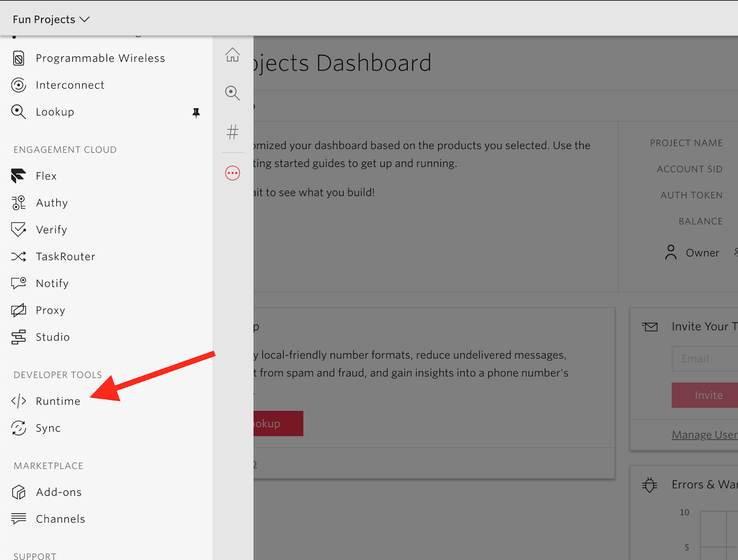Click the Add-ons cube icon
Screen dimensions: 738x560
18,492
